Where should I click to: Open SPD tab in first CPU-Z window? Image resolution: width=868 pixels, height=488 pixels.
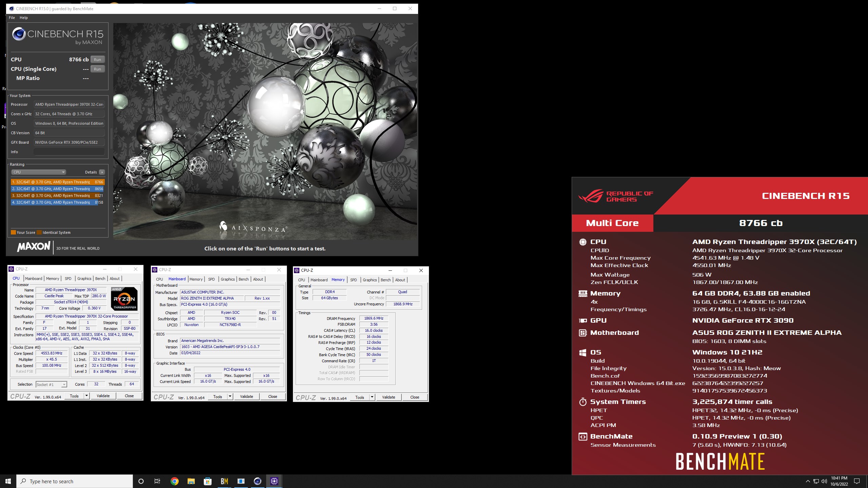click(68, 279)
